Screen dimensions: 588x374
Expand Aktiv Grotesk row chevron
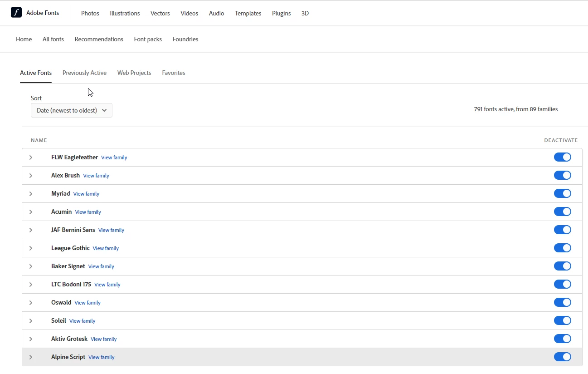(31, 339)
